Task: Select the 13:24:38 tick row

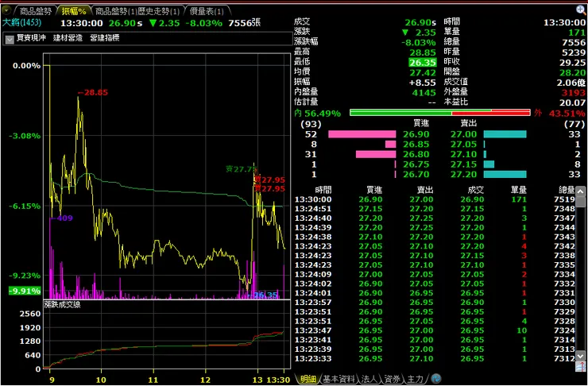Action: 435,237
